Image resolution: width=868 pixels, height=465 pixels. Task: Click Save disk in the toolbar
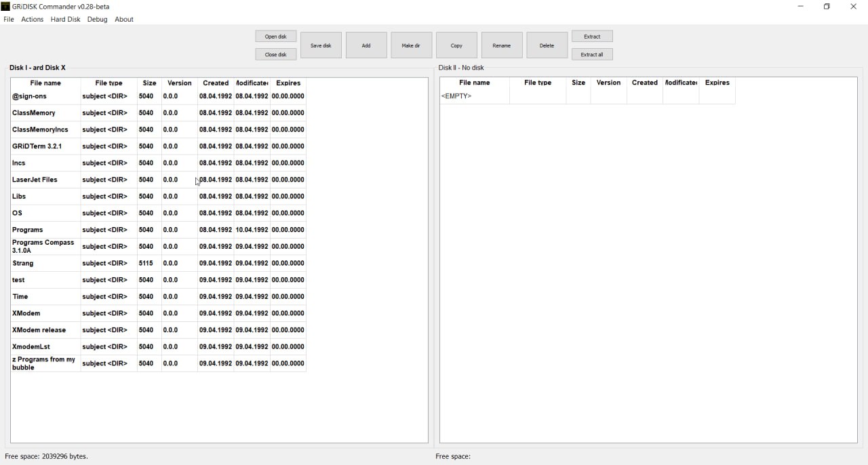pos(321,45)
